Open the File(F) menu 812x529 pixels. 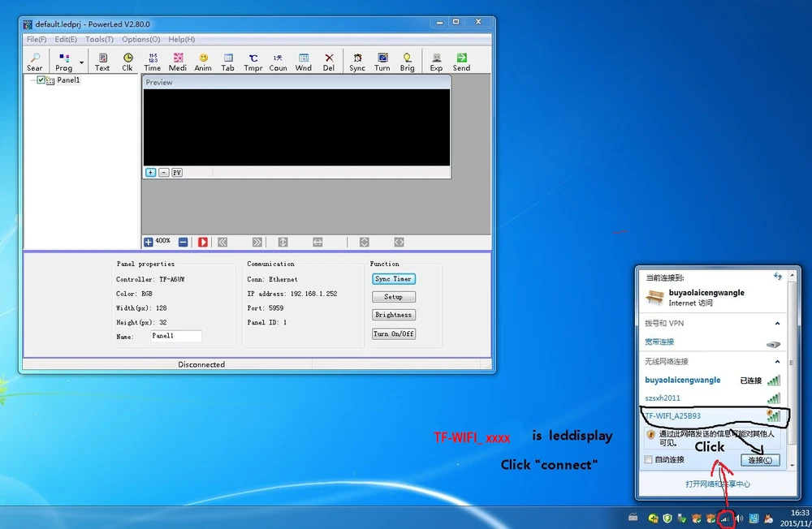pyautogui.click(x=37, y=39)
